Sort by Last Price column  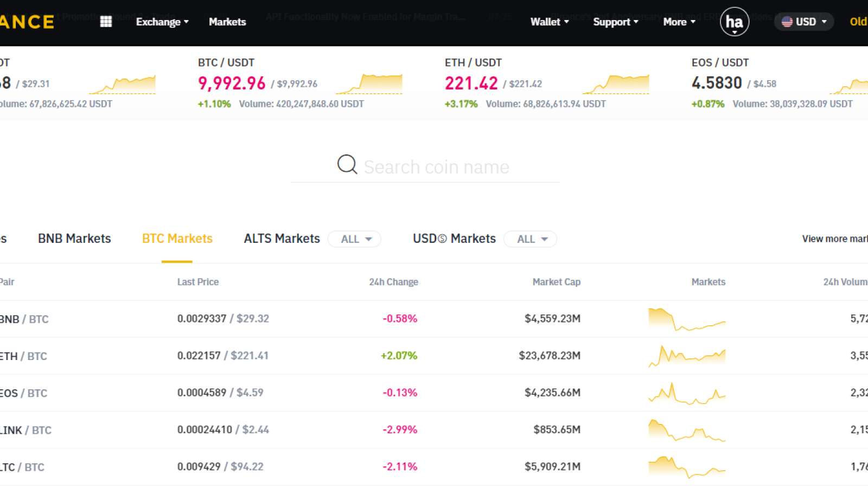(198, 282)
